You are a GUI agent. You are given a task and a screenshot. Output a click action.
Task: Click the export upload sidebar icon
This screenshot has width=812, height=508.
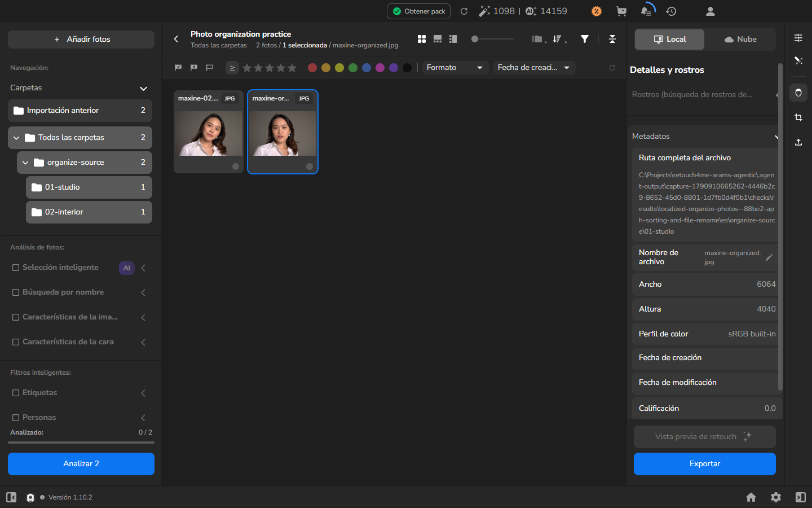pyautogui.click(x=798, y=142)
